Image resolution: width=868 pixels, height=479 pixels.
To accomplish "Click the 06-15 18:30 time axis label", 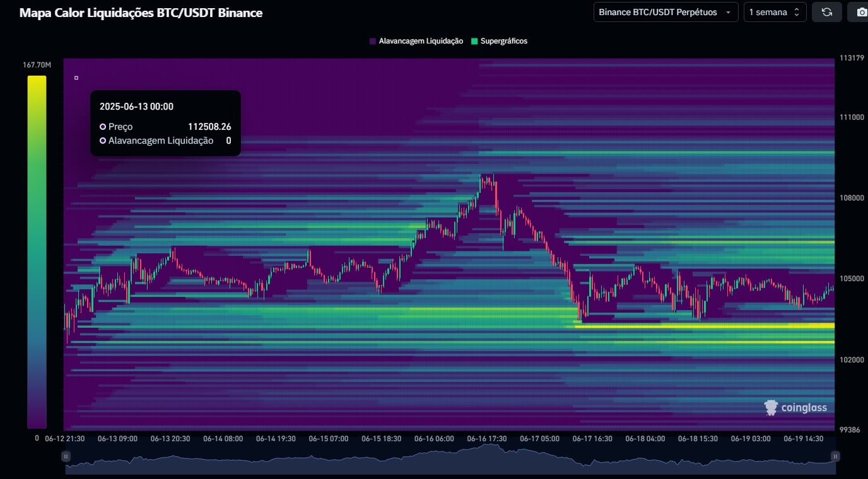I will point(381,438).
